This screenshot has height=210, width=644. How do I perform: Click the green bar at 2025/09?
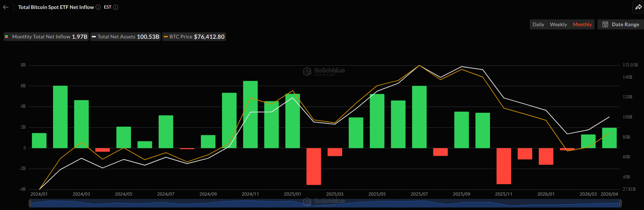click(x=462, y=130)
